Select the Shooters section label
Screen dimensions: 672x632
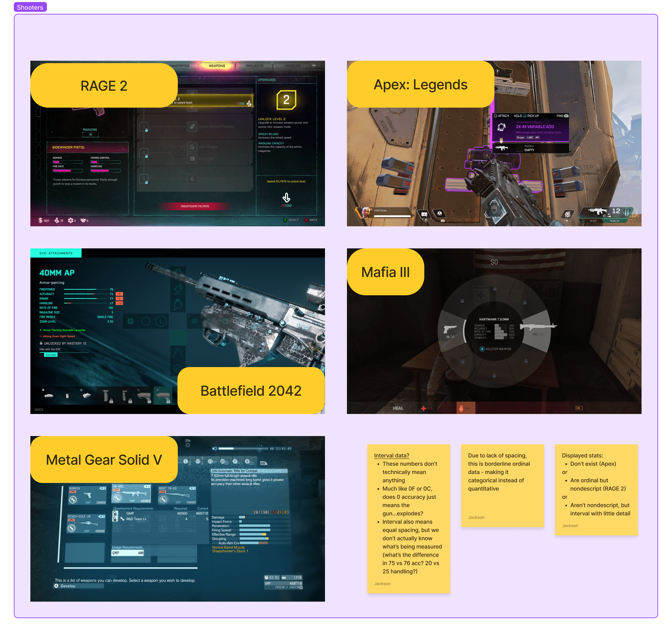30,7
